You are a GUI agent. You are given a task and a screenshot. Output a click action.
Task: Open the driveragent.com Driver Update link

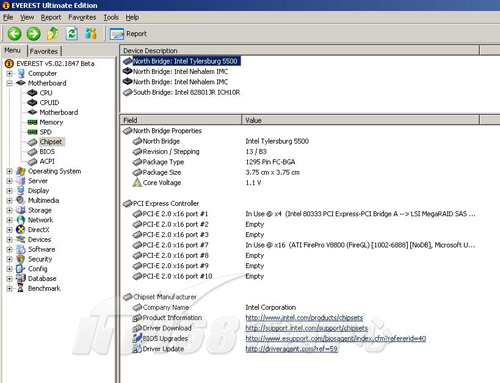coord(291,349)
